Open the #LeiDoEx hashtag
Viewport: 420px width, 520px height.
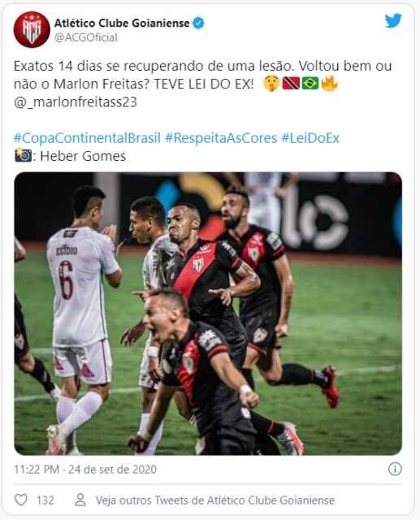point(310,138)
